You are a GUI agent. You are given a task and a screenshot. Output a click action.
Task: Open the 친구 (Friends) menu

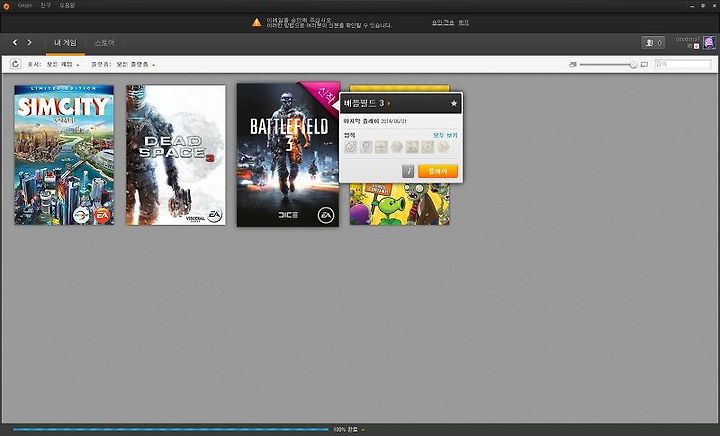(45, 6)
